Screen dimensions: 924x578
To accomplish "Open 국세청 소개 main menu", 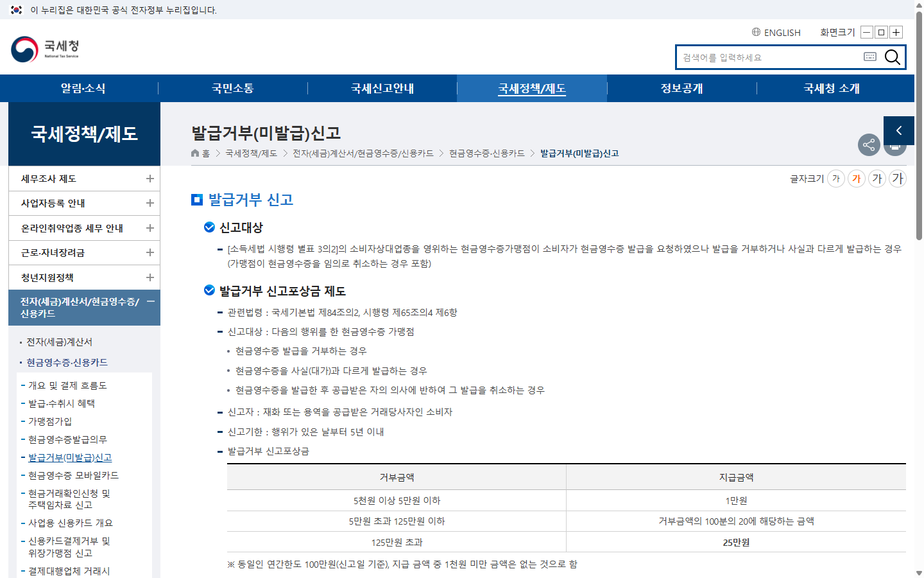I will [832, 88].
